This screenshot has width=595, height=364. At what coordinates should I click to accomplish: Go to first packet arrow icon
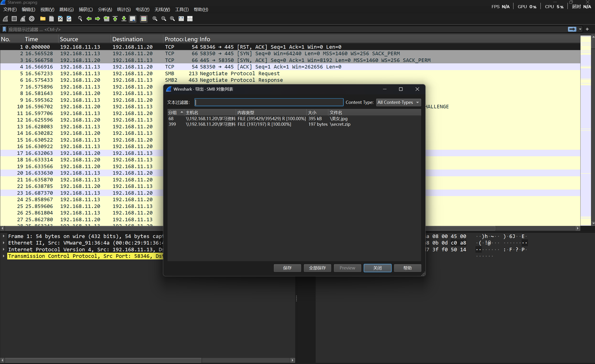pyautogui.click(x=115, y=19)
